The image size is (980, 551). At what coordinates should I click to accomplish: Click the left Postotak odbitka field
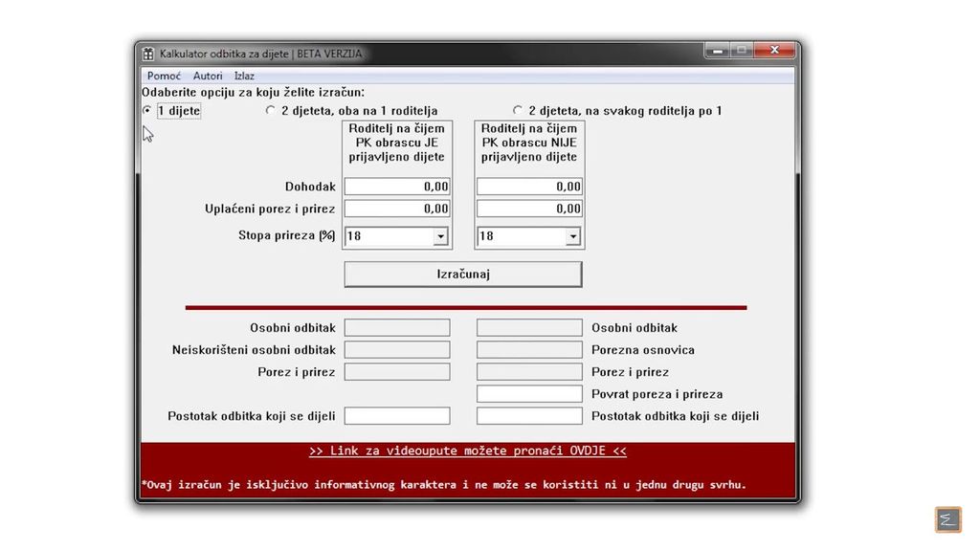click(396, 415)
